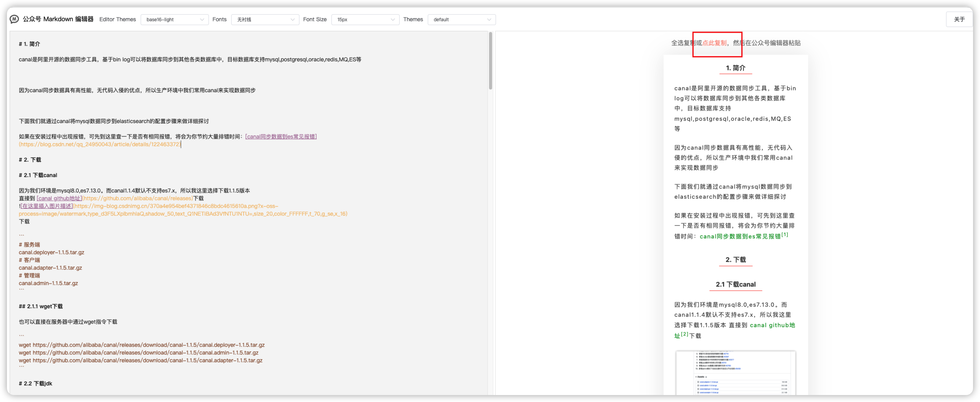Open the Editor Themes dropdown
The image size is (980, 402).
(174, 19)
